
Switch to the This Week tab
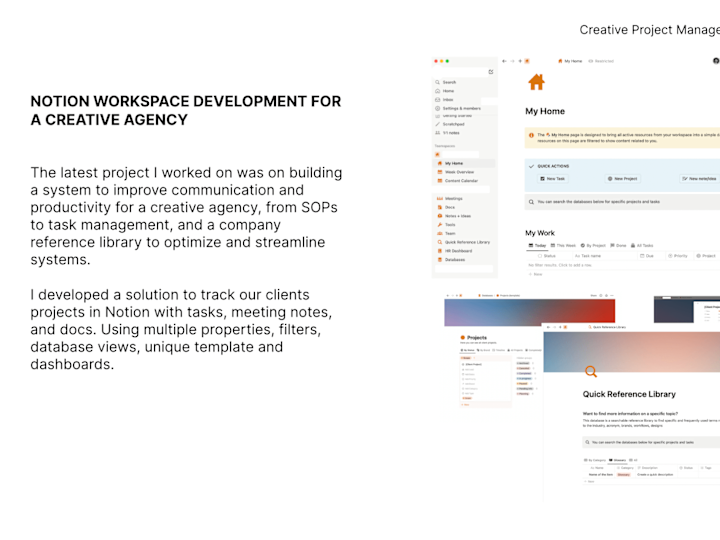pos(563,246)
